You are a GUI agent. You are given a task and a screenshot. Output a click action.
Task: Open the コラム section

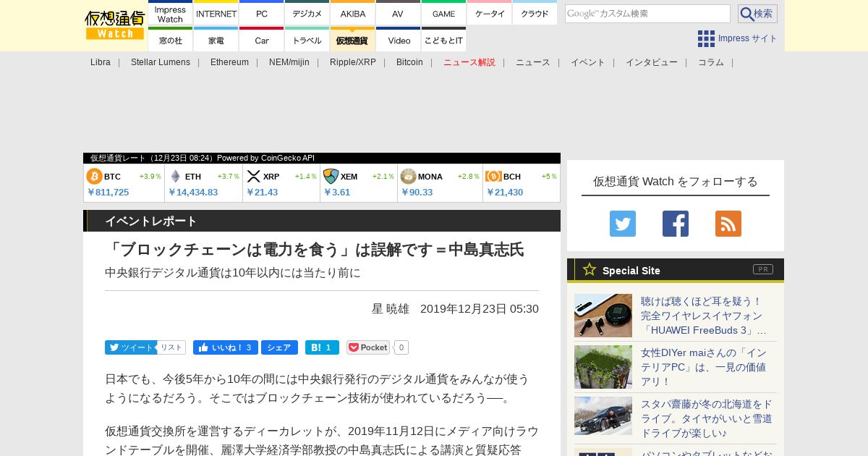(x=711, y=62)
